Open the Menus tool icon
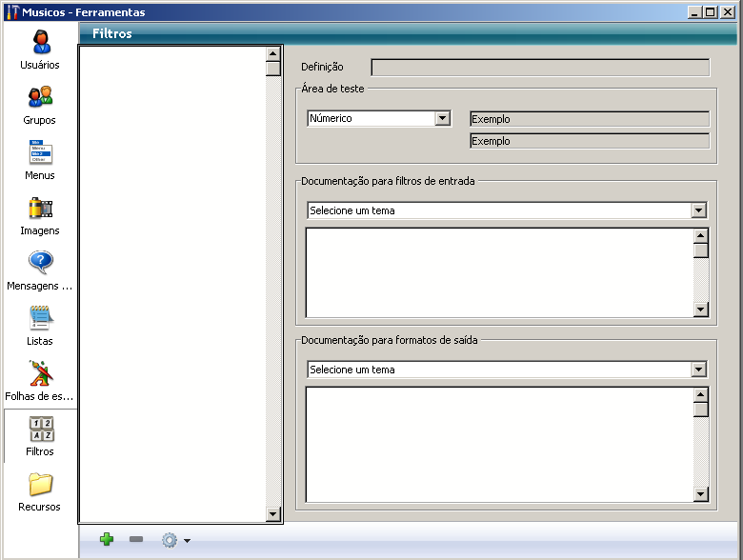The height and width of the screenshot is (560, 743). pos(40,154)
